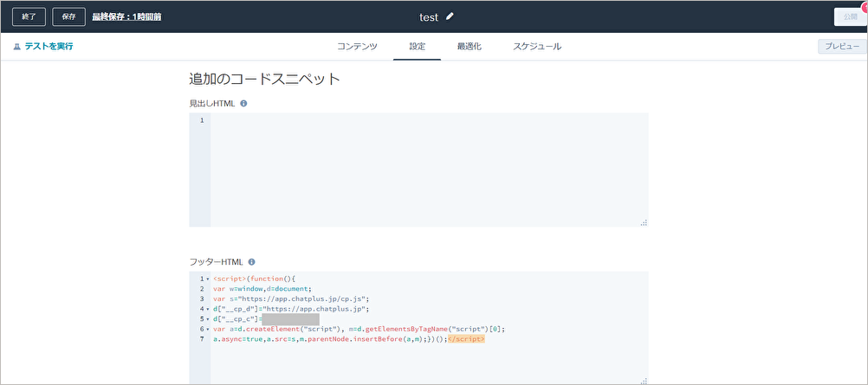Run test via テストを実行 link

point(49,47)
